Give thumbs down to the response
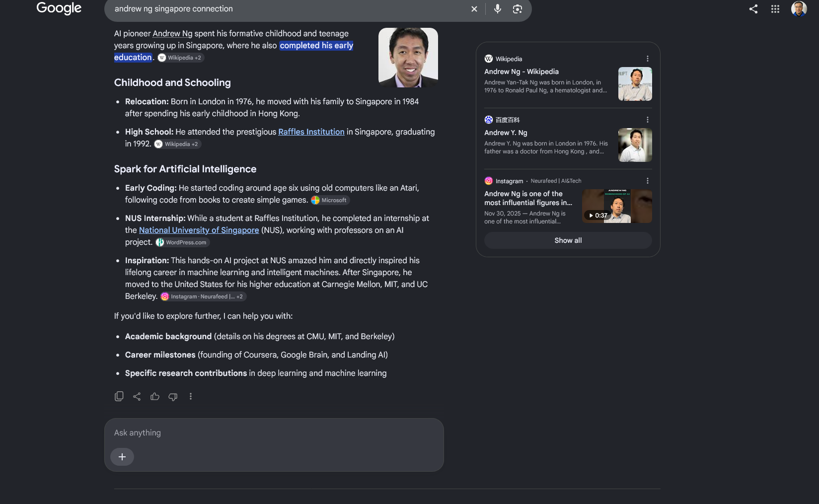The width and height of the screenshot is (819, 504). 173,396
